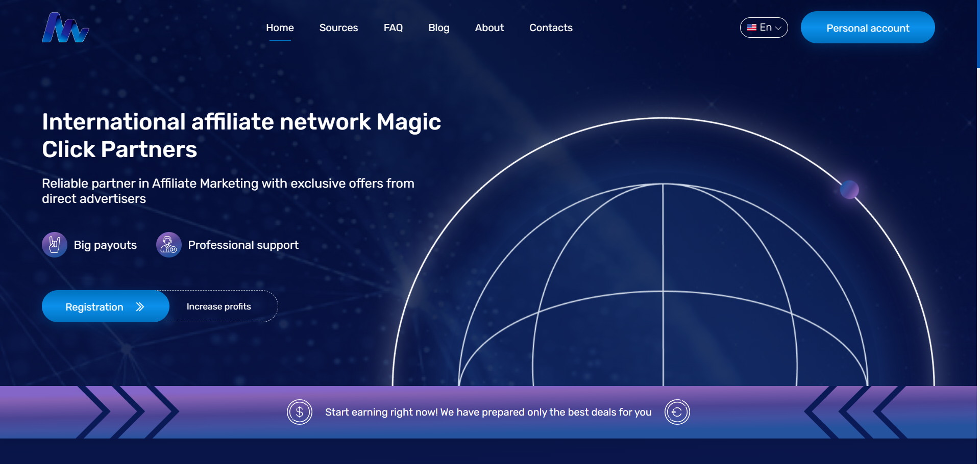Open the Home menu item

pyautogui.click(x=280, y=28)
